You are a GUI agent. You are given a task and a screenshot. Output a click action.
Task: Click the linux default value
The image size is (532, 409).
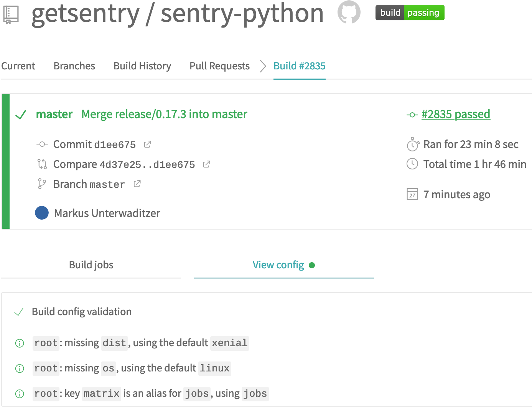215,368
